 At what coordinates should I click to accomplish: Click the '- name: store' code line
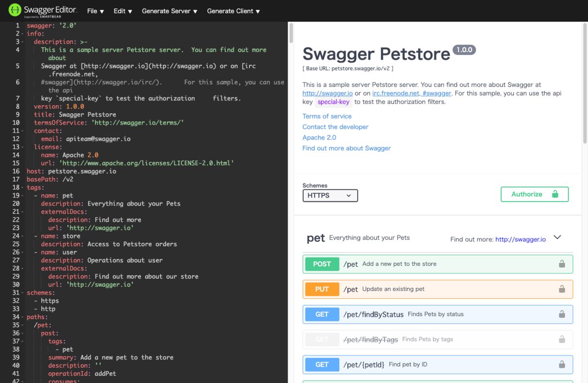[x=57, y=236]
